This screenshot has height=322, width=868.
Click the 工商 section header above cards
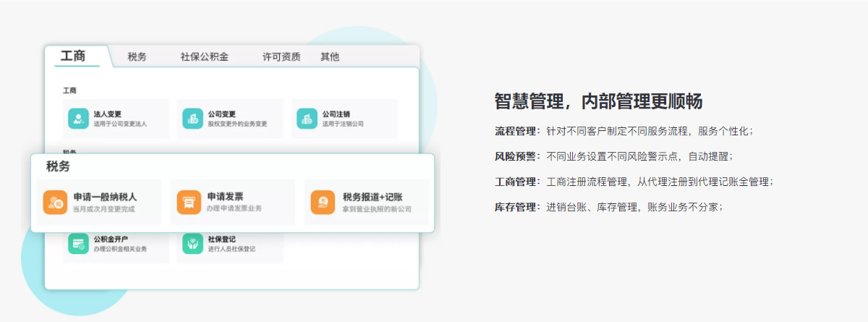tap(69, 90)
